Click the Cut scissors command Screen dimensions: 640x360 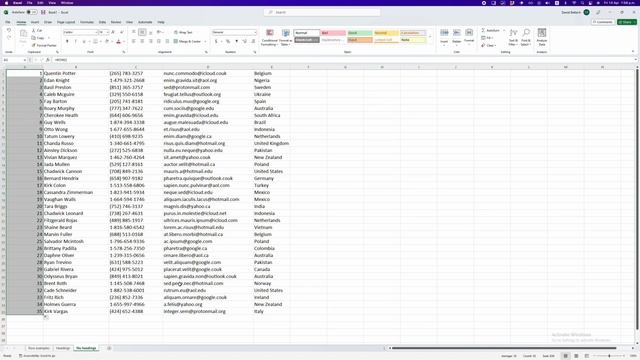click(x=37, y=31)
